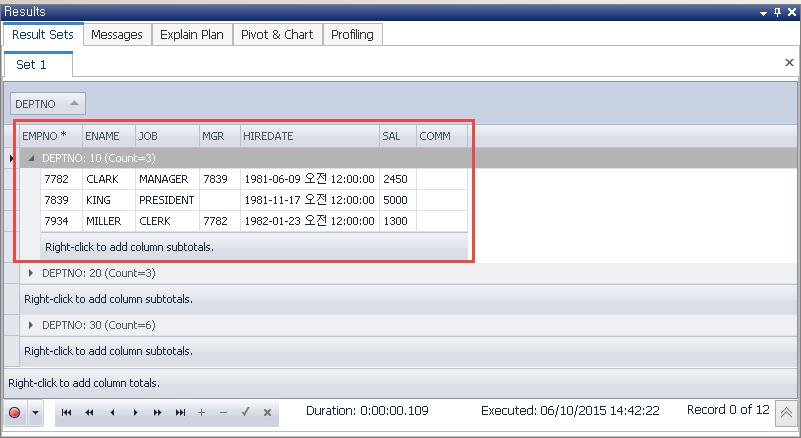Open dropdown arrow beside record button
The image size is (801, 438).
tap(36, 412)
